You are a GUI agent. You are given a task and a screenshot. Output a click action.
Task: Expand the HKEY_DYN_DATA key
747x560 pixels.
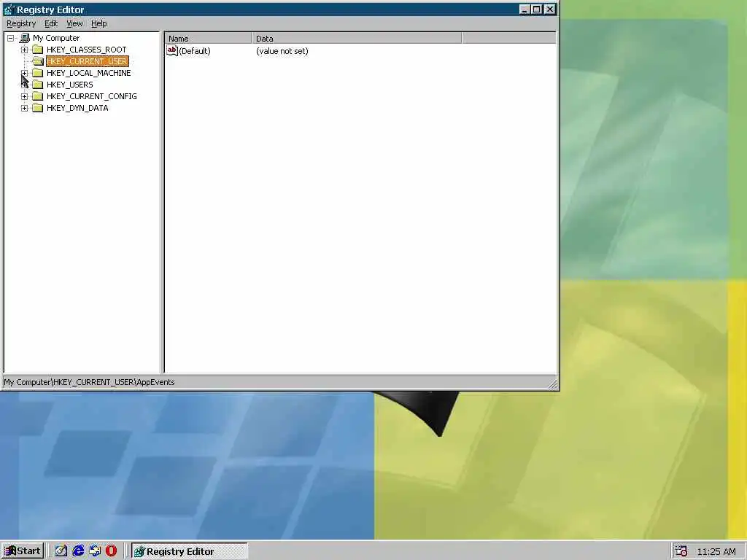click(24, 108)
